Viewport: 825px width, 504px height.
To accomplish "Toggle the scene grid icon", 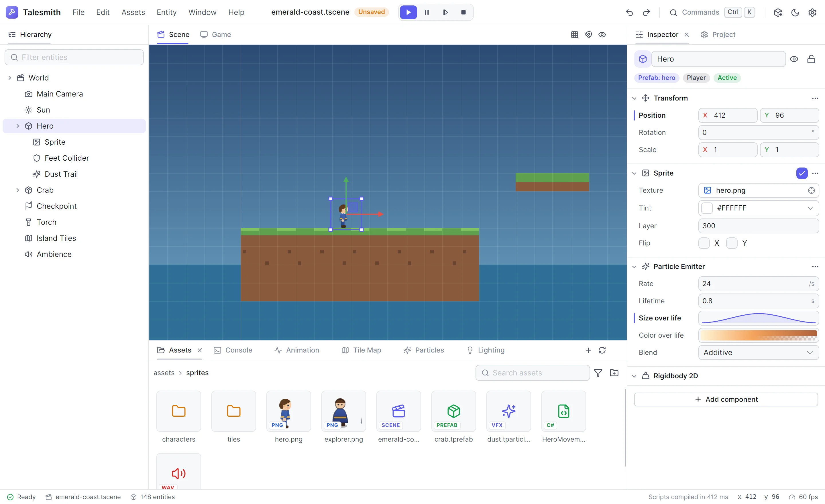I will pos(575,34).
